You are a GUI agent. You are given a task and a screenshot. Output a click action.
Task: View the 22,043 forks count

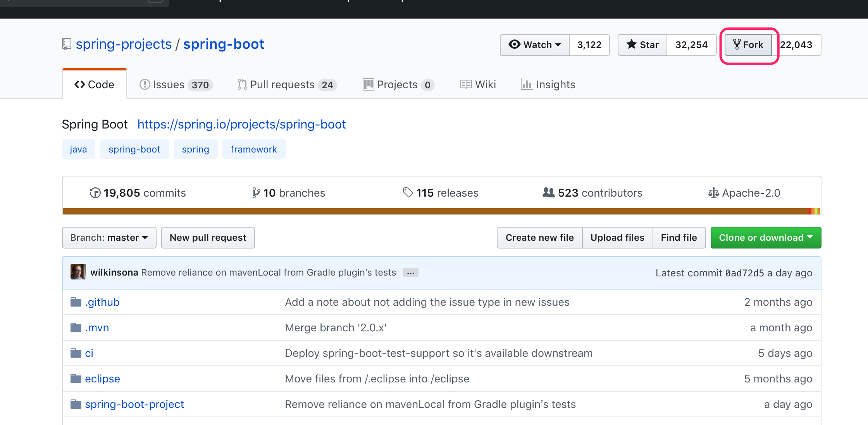coord(796,45)
